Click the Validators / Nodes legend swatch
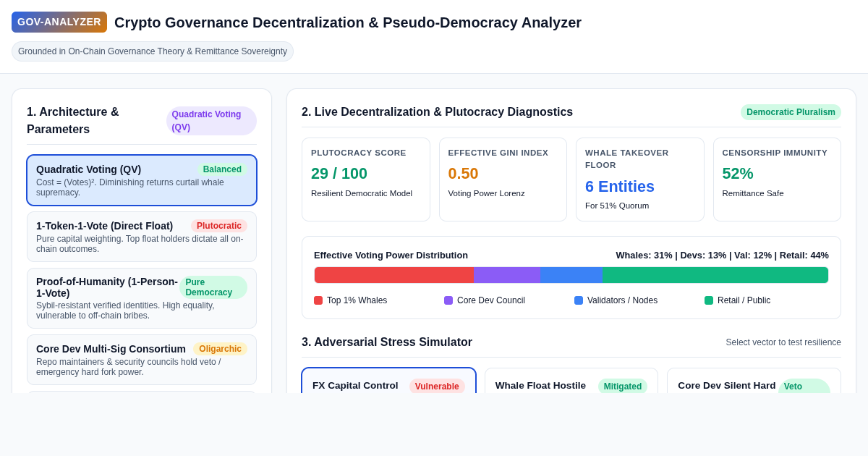Image resolution: width=868 pixels, height=456 pixels. (x=579, y=300)
